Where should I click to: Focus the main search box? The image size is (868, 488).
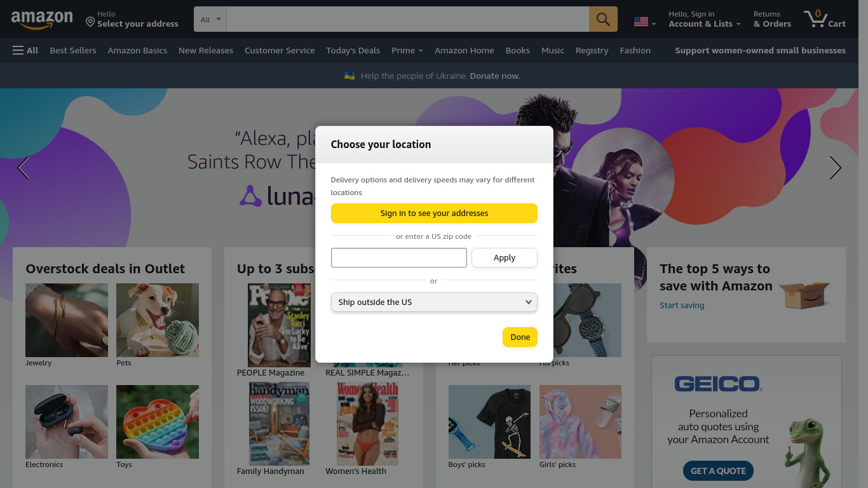click(408, 19)
